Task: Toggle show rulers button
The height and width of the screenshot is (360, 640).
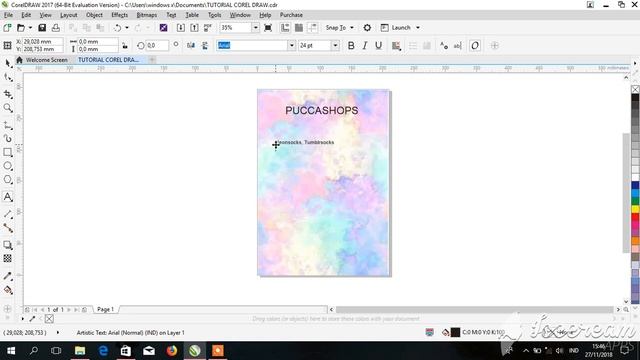Action: click(285, 28)
